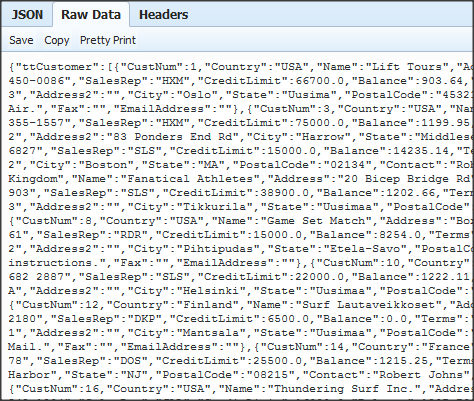Click the city value "Helsinki"
Image resolution: width=474 pixels, height=401 pixels.
click(x=211, y=291)
